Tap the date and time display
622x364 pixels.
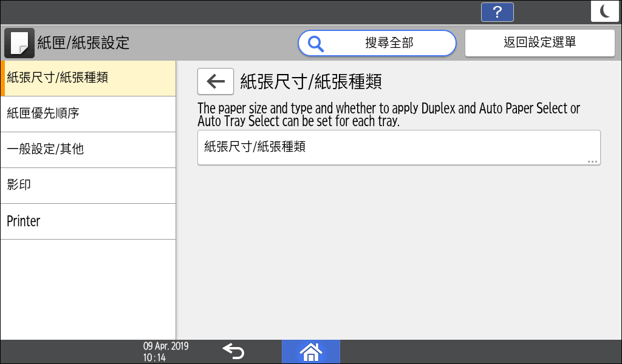point(165,352)
